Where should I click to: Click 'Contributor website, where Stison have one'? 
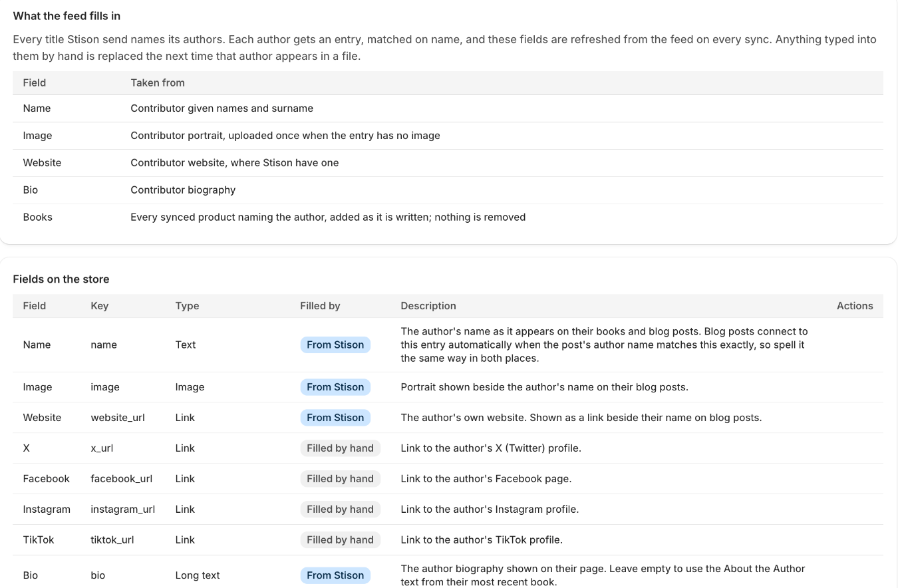point(235,163)
